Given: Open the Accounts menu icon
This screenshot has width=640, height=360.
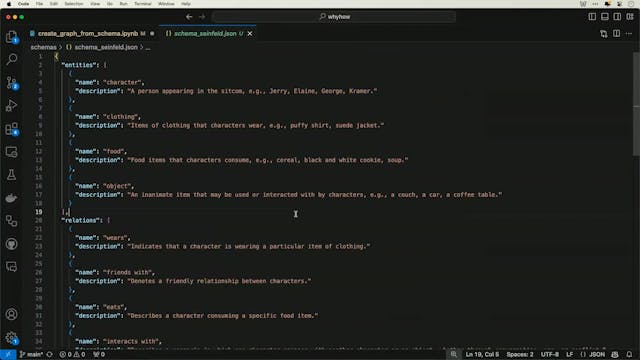Looking at the screenshot, I should (x=11, y=314).
